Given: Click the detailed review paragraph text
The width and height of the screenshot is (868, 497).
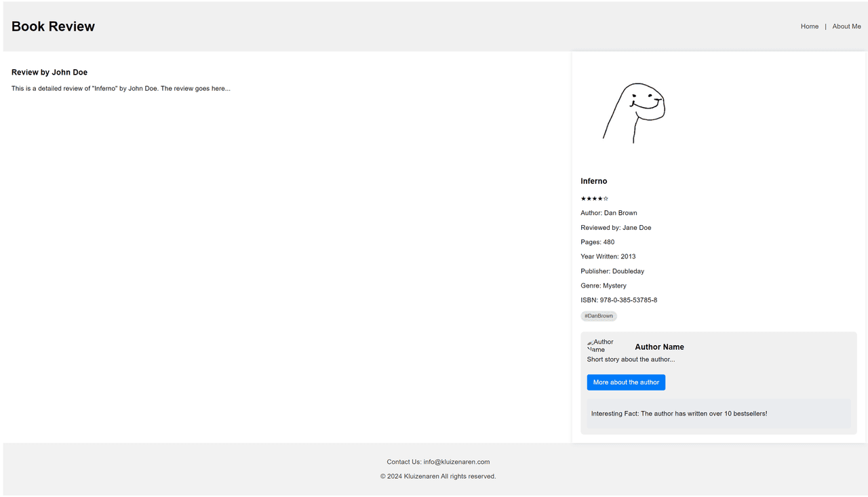Looking at the screenshot, I should [x=121, y=88].
